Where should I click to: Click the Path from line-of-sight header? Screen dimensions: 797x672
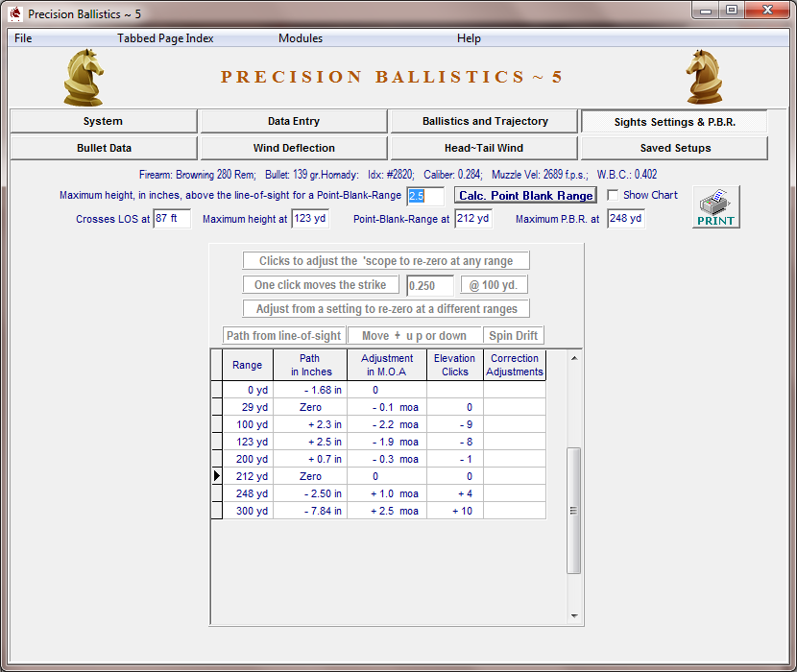coord(283,335)
